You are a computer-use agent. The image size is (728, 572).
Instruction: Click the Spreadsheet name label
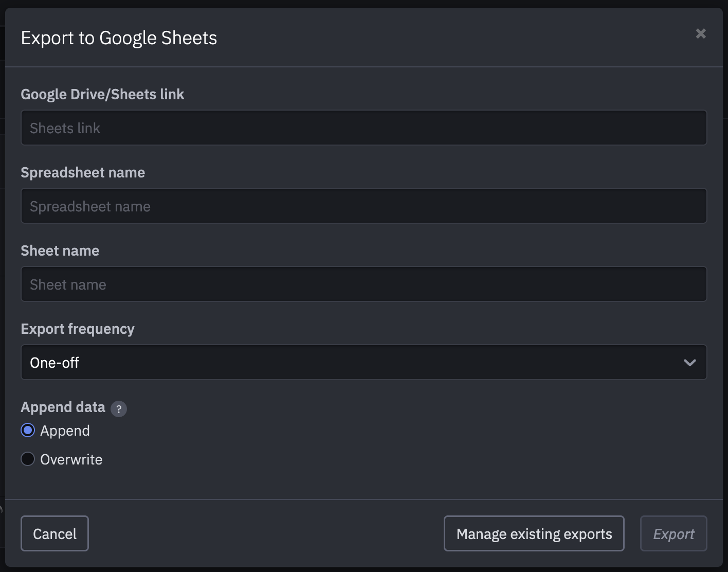83,172
